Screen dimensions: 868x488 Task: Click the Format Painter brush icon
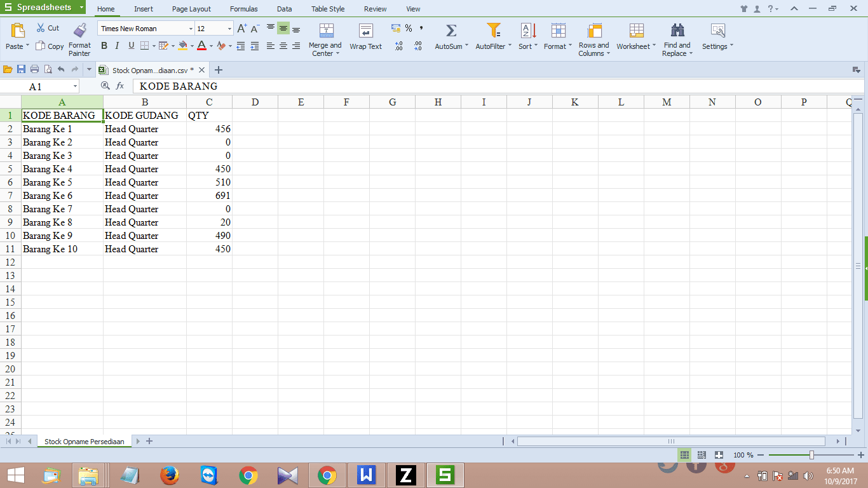(x=79, y=30)
